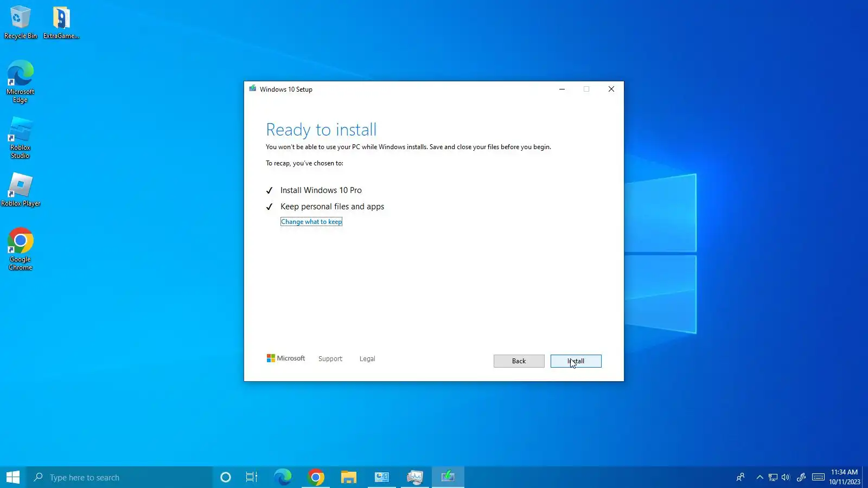Open the clock and calendar flyout
The image size is (868, 488).
point(845,477)
